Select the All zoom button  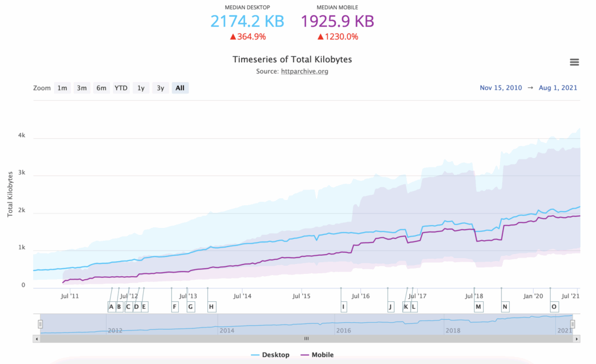(180, 88)
